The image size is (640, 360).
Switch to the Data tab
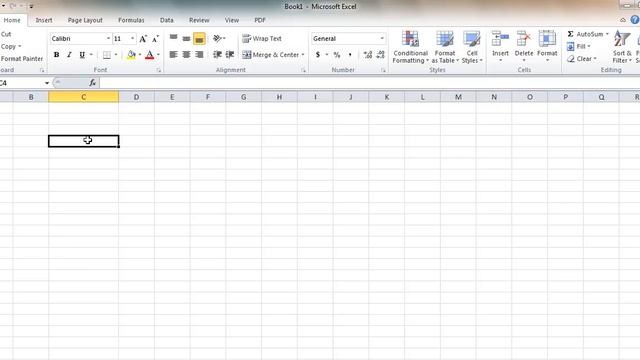pos(167,20)
